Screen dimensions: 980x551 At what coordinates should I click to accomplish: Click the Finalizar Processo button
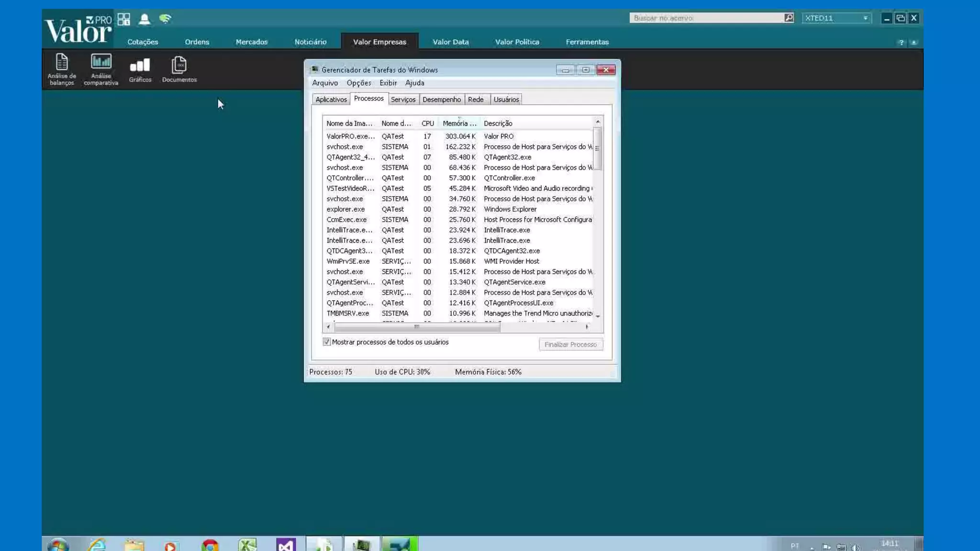[x=570, y=344]
